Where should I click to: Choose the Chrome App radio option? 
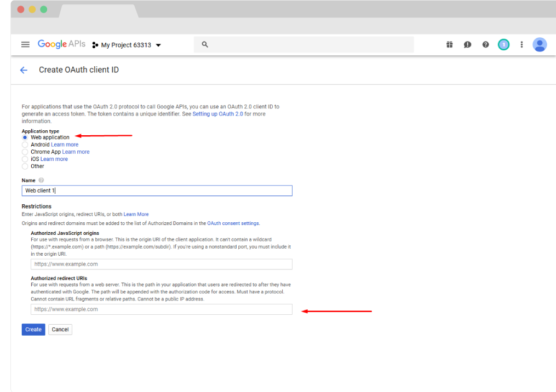[x=25, y=152]
